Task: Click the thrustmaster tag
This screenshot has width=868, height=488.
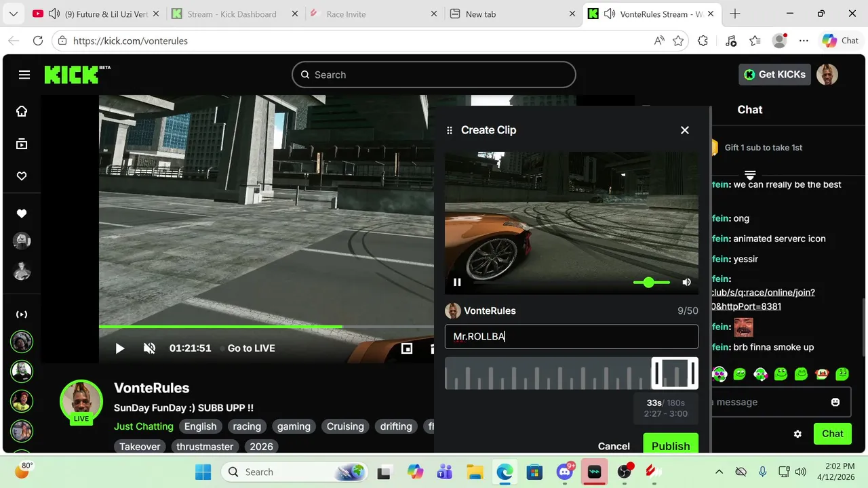Action: [x=205, y=447]
